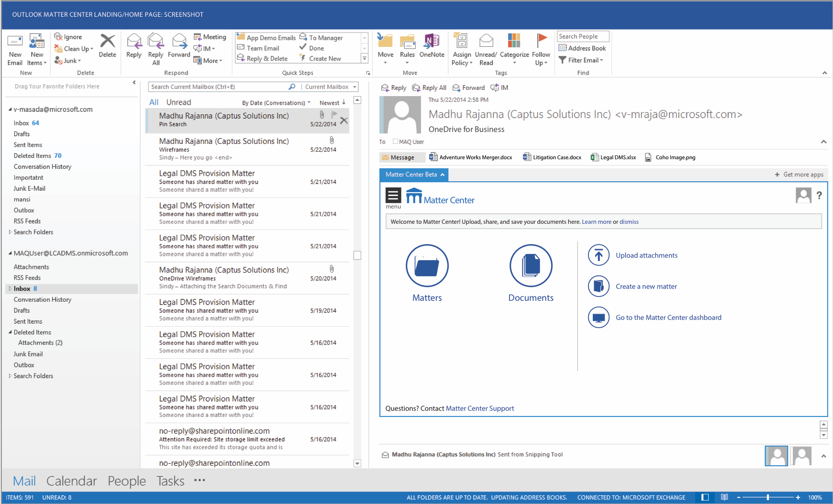Open the Matter Center hamburger menu
The width and height of the screenshot is (833, 504).
(393, 195)
